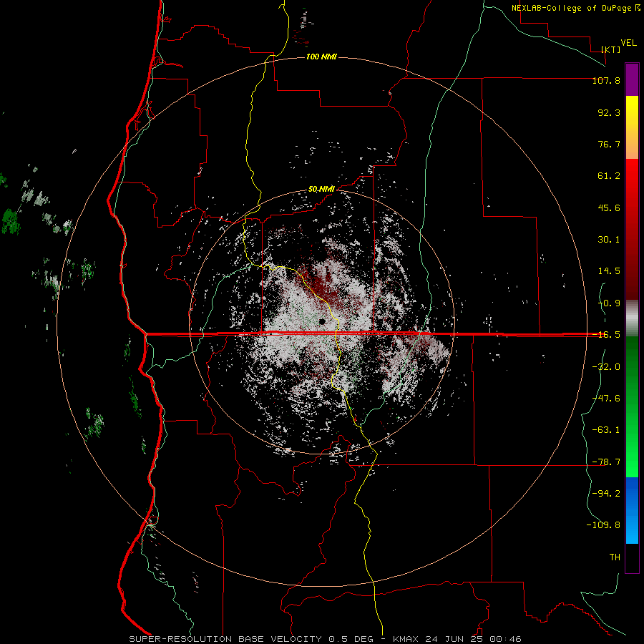
Task: Click the -94.2 value on the velocity scale
Action: point(606,493)
